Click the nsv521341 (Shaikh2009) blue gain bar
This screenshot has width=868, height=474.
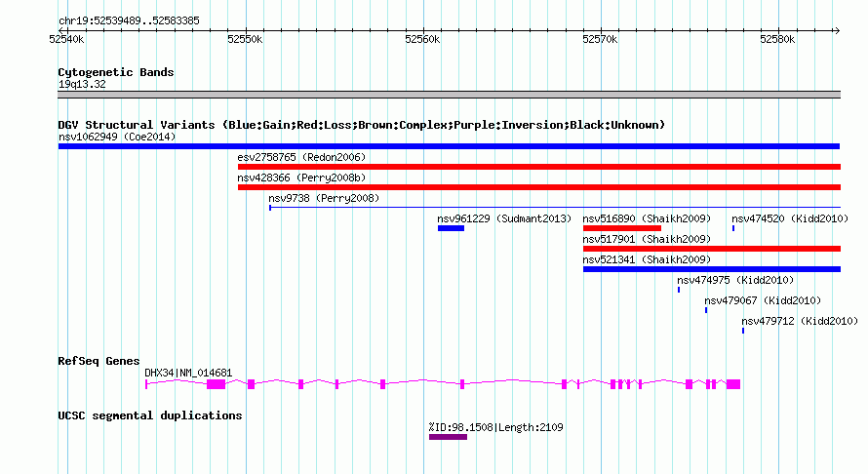click(711, 269)
